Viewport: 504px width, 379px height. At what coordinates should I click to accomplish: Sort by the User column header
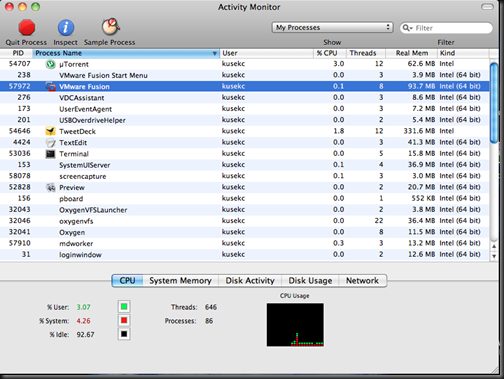click(266, 53)
